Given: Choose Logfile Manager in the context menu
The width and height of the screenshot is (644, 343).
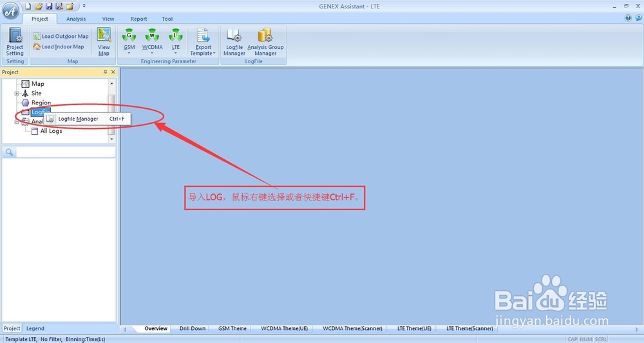Looking at the screenshot, I should point(87,119).
